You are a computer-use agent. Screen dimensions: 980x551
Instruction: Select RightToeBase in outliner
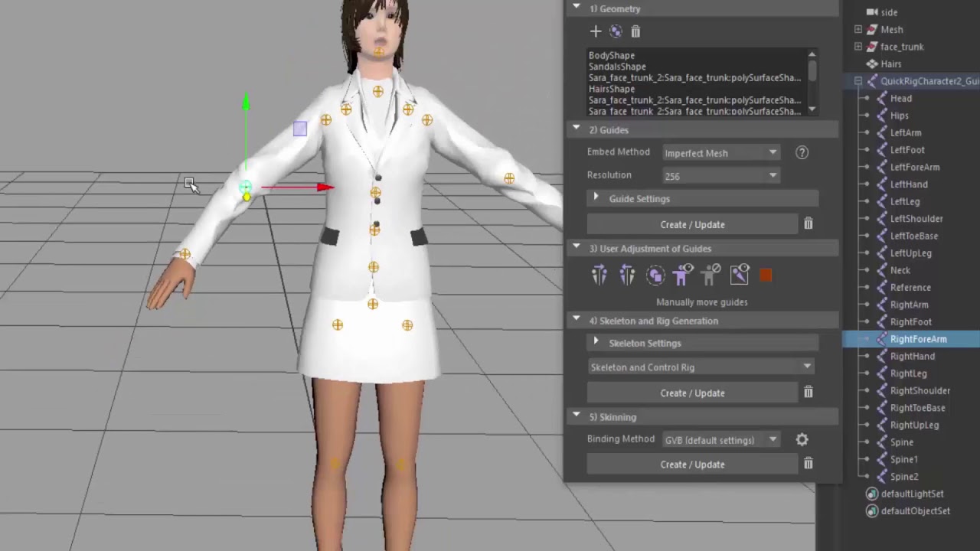[917, 408]
